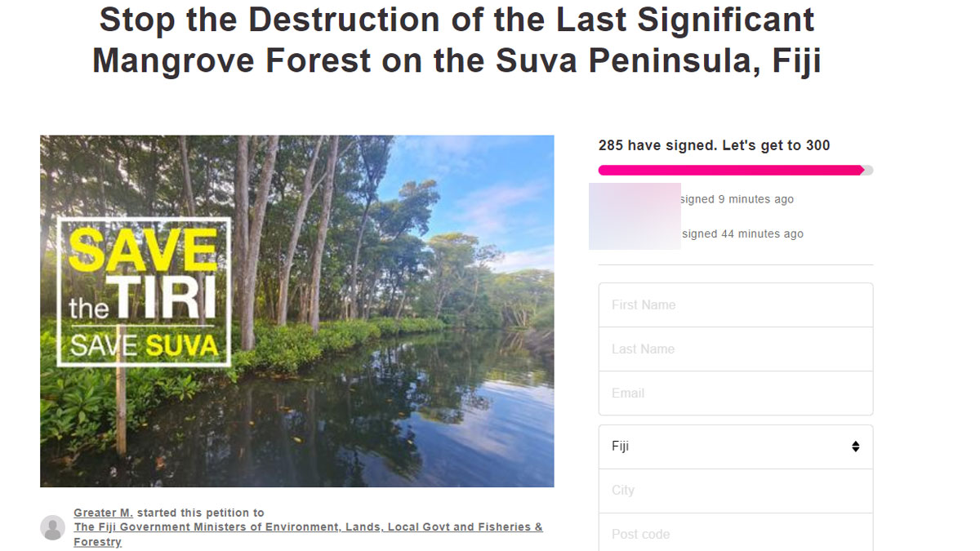Click the "285 have signed" counter text
This screenshot has width=980, height=551.
click(x=714, y=145)
